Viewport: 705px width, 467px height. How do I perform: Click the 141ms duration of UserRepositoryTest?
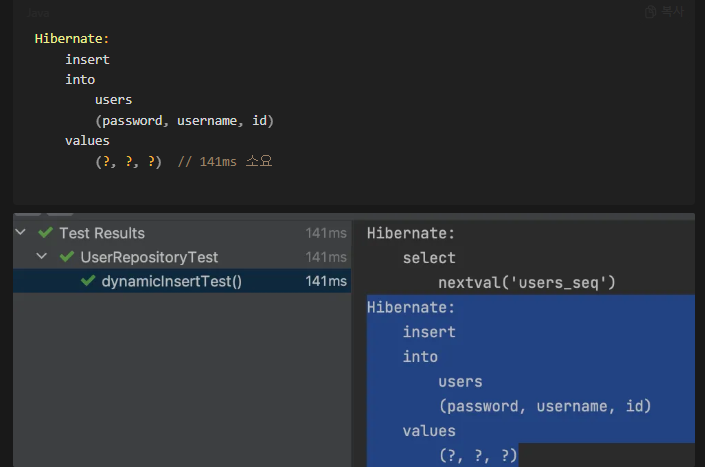click(x=326, y=257)
